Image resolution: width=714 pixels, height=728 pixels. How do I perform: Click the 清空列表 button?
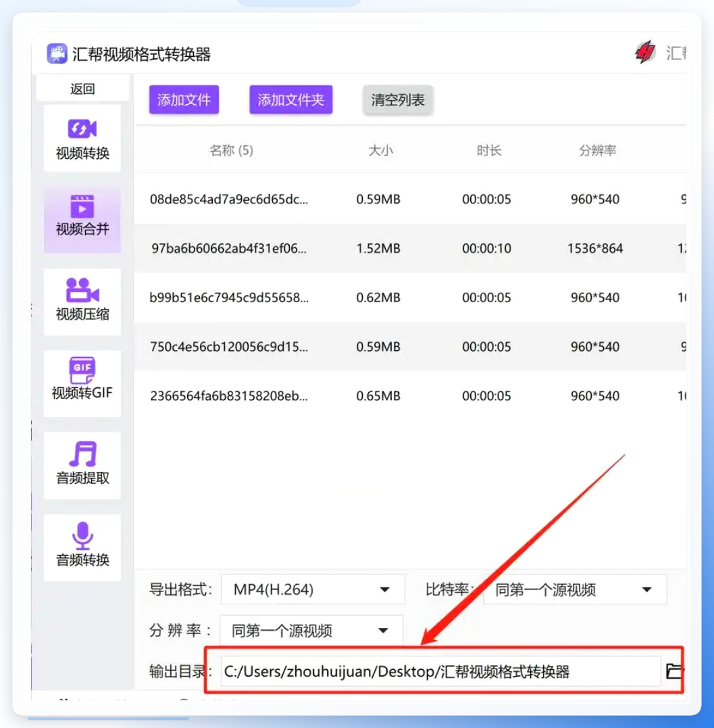(x=398, y=99)
